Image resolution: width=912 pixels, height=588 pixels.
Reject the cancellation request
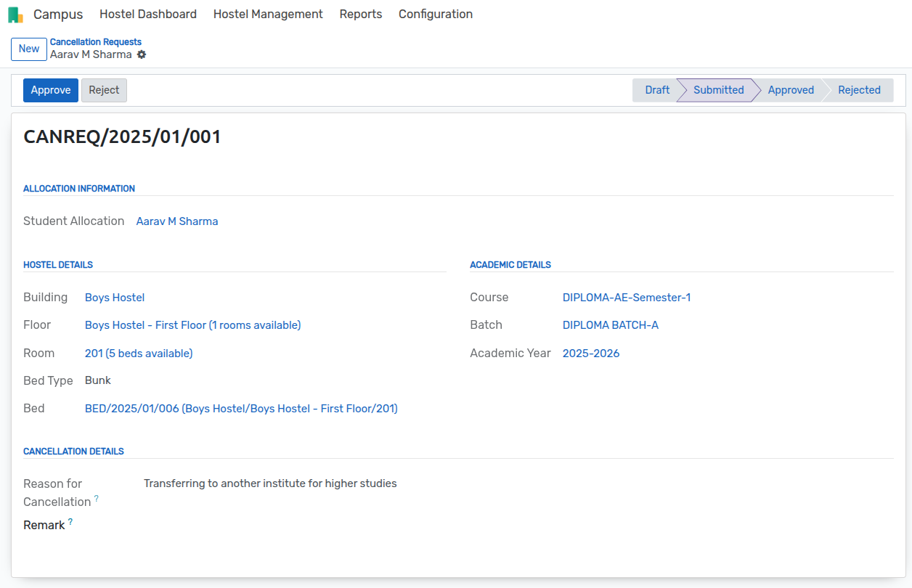104,90
